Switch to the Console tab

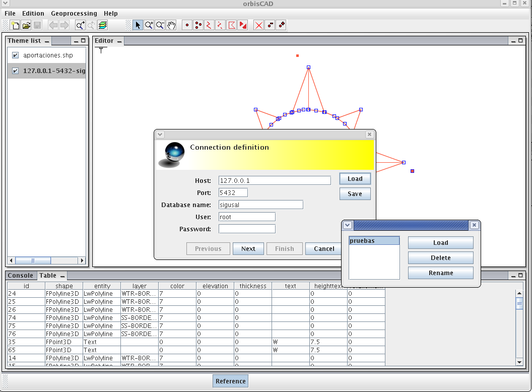pyautogui.click(x=21, y=276)
